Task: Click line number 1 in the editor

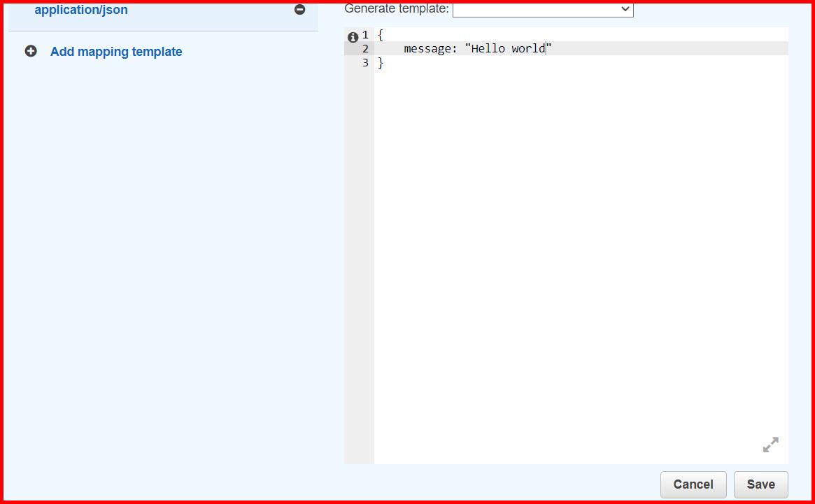Action: tap(364, 34)
